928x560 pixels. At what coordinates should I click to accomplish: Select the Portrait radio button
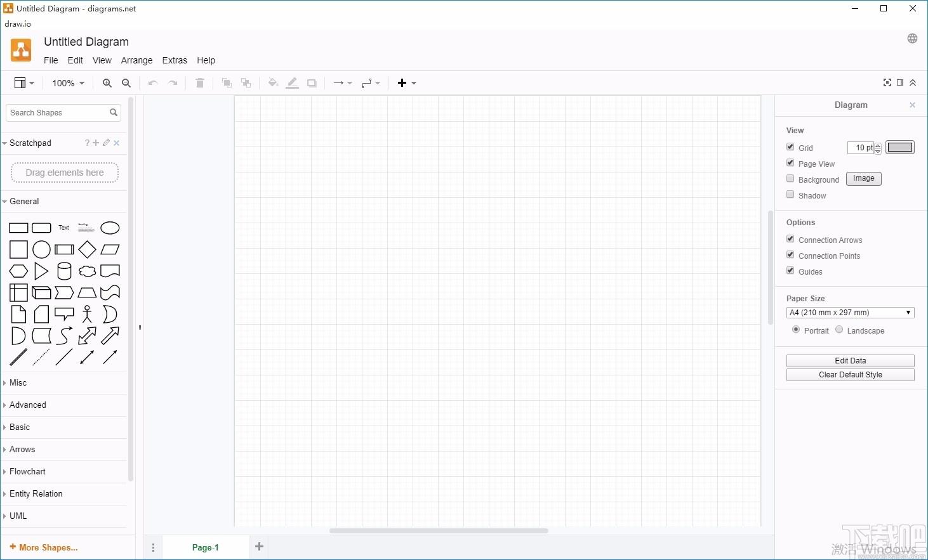[796, 330]
